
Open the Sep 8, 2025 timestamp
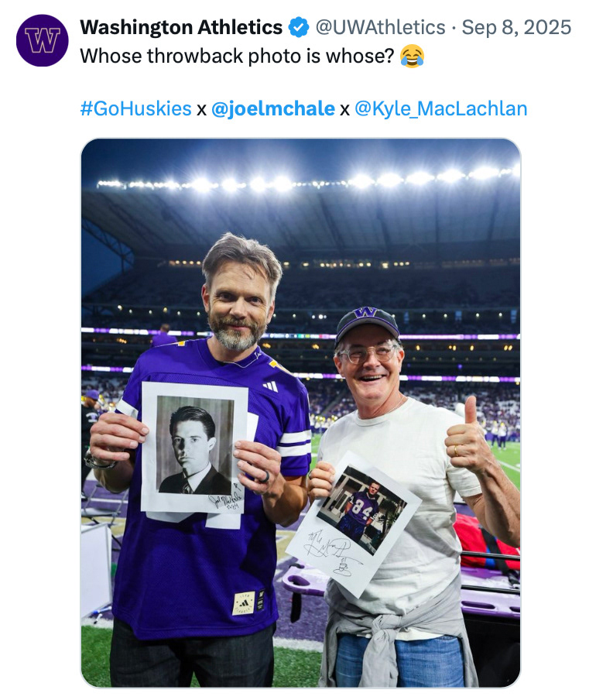pyautogui.click(x=516, y=28)
